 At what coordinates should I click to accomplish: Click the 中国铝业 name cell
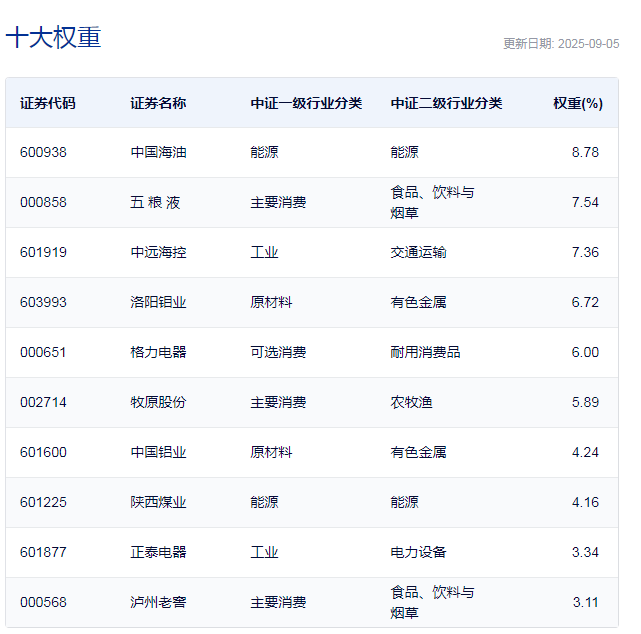click(x=158, y=453)
